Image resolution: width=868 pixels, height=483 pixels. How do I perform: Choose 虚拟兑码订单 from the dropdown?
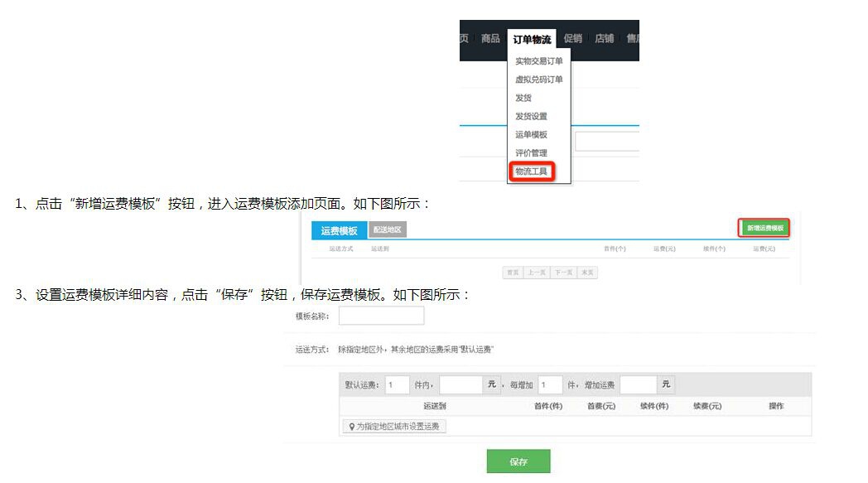point(538,80)
